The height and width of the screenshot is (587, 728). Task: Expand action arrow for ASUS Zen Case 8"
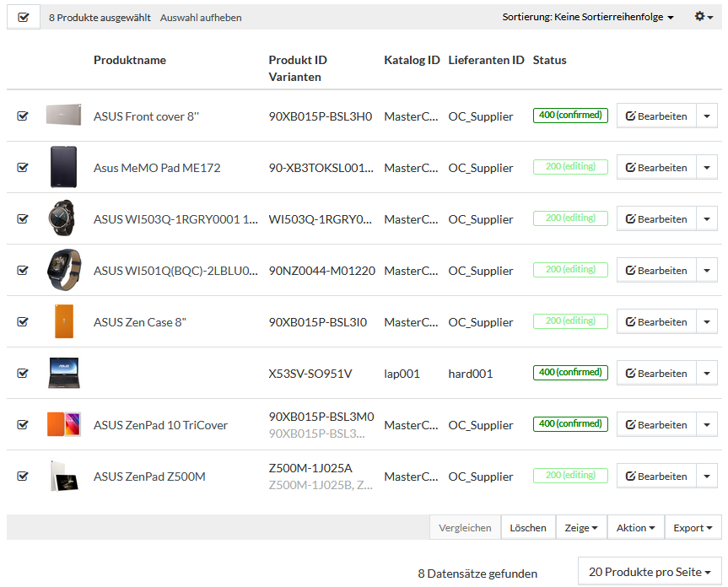click(707, 322)
